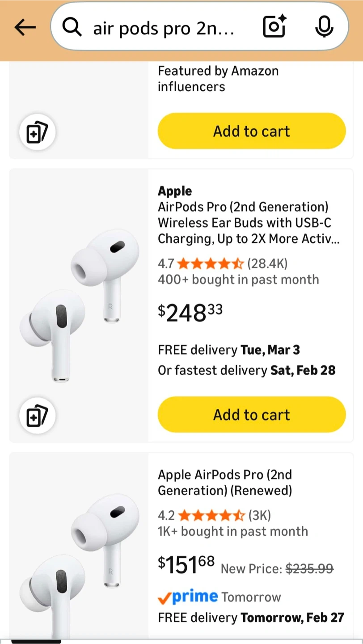Select the $248.33 price

pos(190,313)
